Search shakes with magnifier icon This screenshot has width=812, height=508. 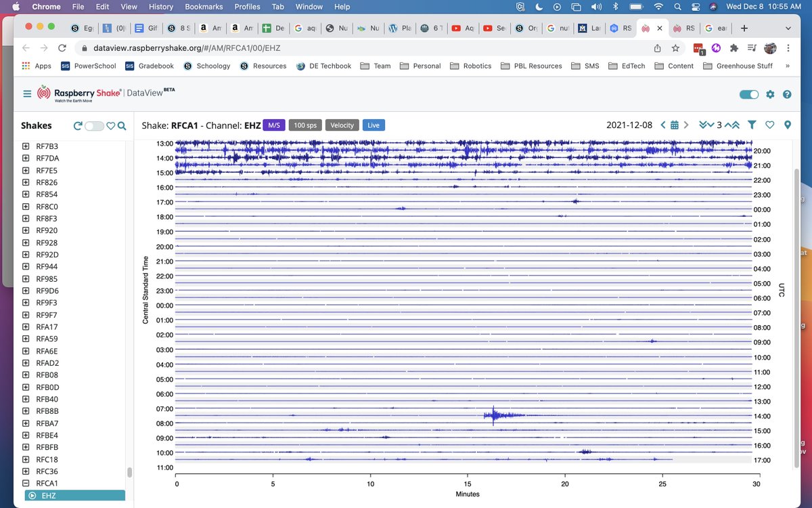pos(122,126)
